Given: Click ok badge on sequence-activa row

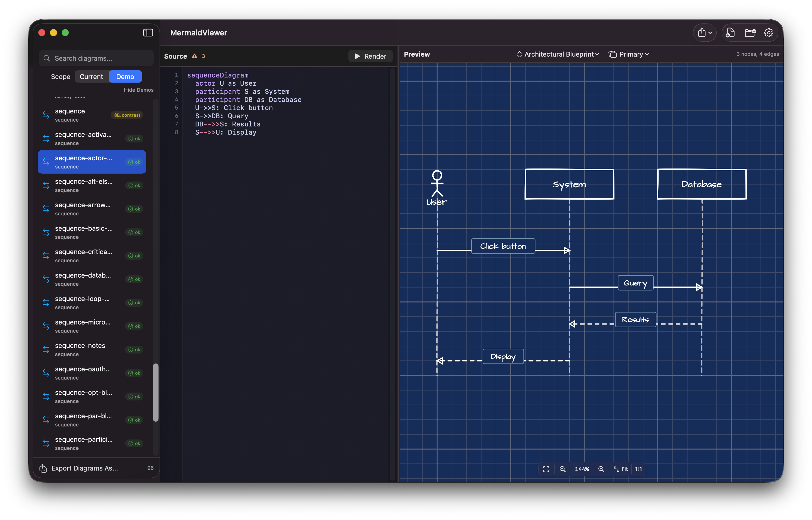Looking at the screenshot, I should click(134, 138).
